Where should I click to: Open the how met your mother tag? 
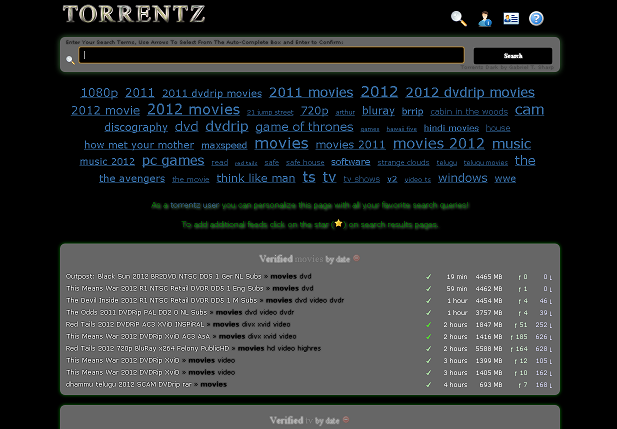tap(139, 145)
